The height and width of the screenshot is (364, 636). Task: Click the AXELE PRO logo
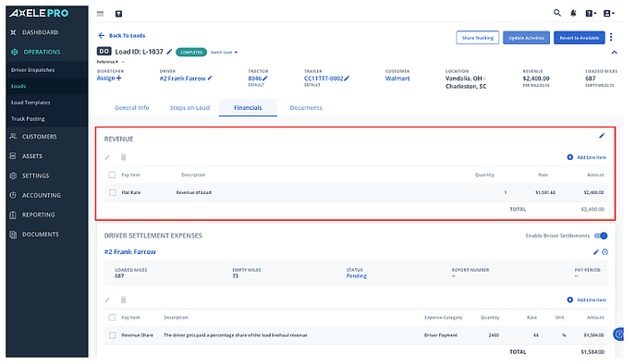click(39, 13)
